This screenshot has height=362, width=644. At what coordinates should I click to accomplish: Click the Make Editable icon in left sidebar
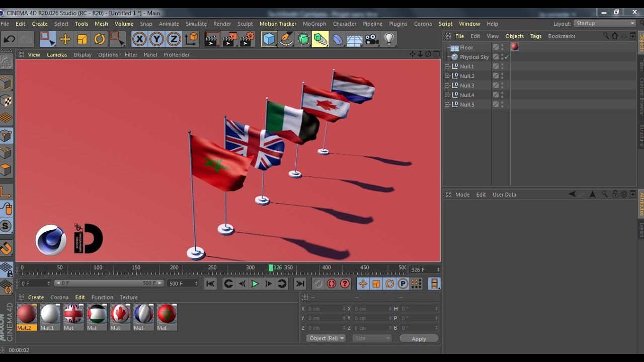click(x=6, y=62)
